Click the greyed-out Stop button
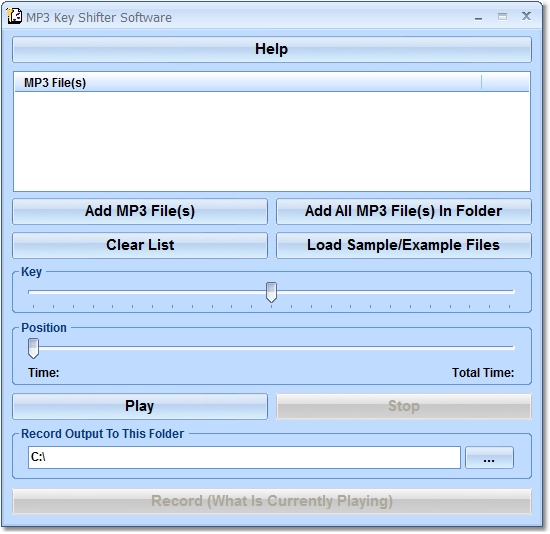 click(x=404, y=406)
